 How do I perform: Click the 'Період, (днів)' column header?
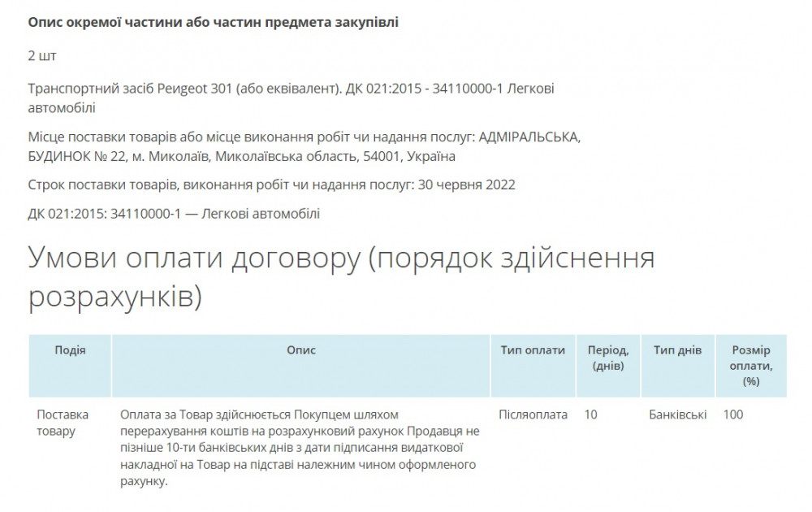tap(607, 358)
